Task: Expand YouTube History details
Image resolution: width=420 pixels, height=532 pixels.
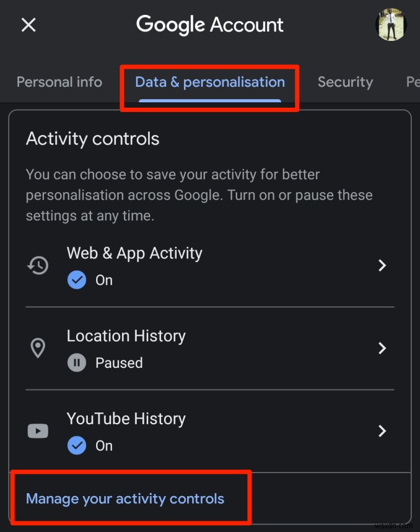Action: coord(382,431)
